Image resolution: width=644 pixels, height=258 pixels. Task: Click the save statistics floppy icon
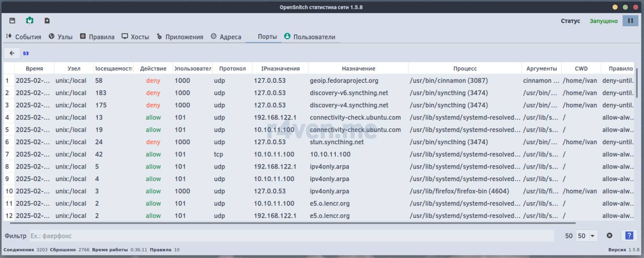[12, 21]
